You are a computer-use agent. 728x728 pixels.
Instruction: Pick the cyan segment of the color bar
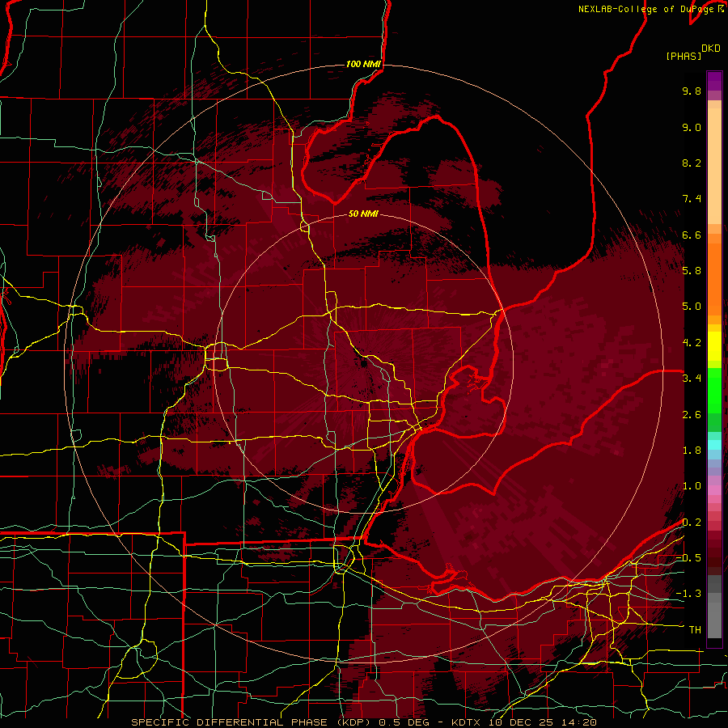pos(714,445)
